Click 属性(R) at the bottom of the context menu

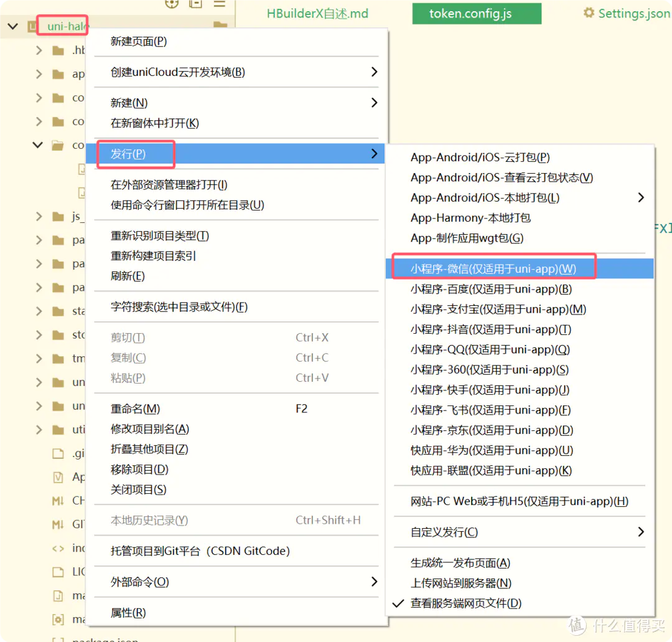point(128,613)
